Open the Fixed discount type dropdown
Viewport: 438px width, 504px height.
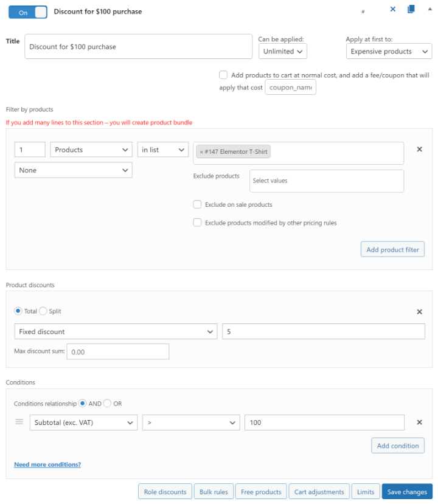[116, 331]
